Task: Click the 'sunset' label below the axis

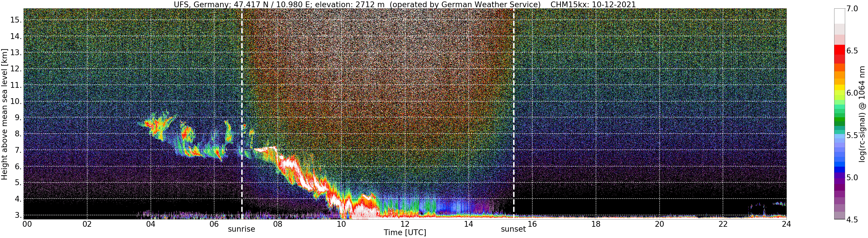Action: (513, 229)
